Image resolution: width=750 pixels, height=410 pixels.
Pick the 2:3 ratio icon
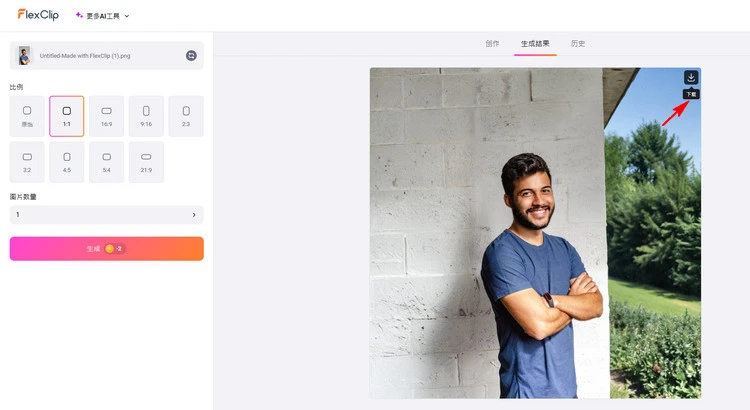[x=186, y=116]
